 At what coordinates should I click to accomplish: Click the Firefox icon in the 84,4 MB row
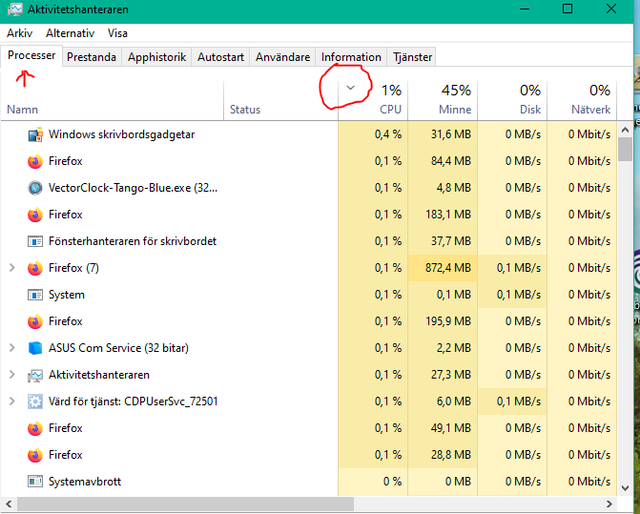[35, 161]
